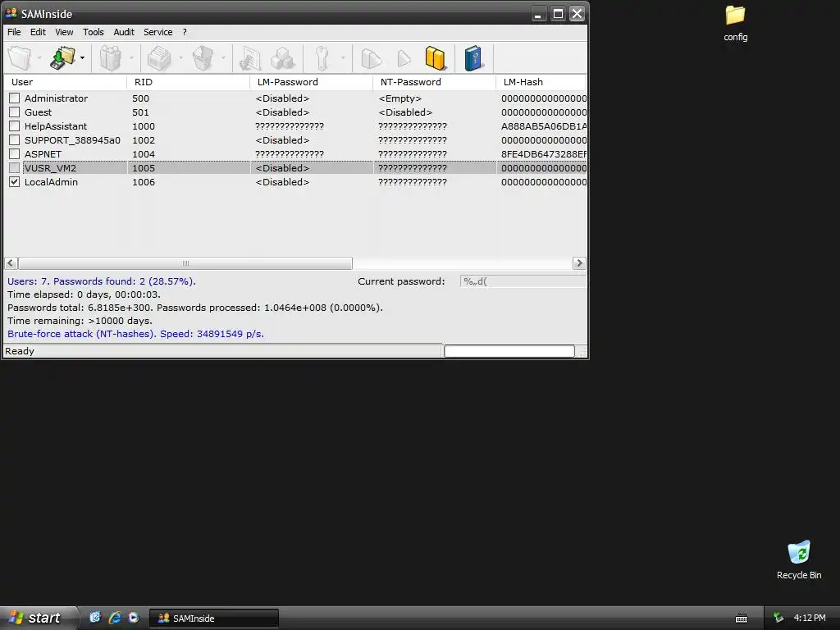Toggle the VUSR_VM2 user checkbox

coord(15,167)
